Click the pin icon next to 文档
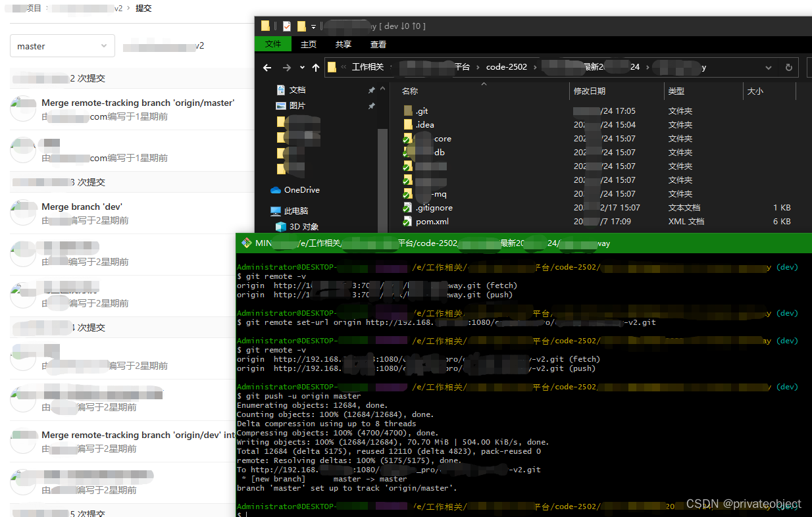 (x=371, y=90)
